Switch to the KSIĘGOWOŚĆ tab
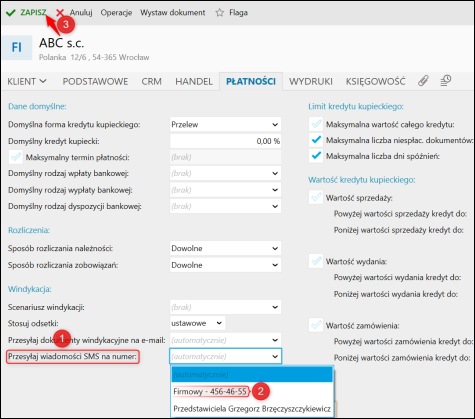The image size is (475, 419). 376,81
